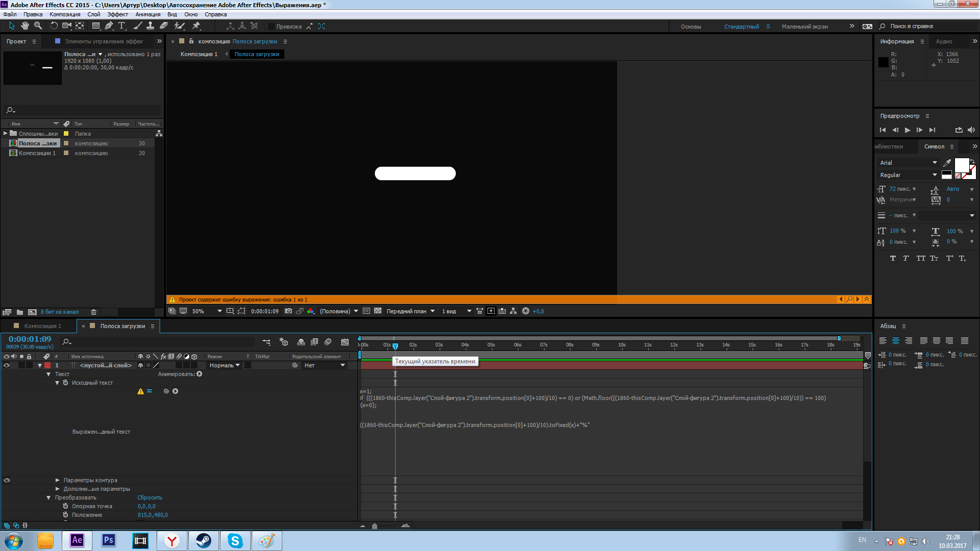Image resolution: width=980 pixels, height=551 pixels.
Task: Collapse the Преобразовать group
Action: pyautogui.click(x=48, y=497)
